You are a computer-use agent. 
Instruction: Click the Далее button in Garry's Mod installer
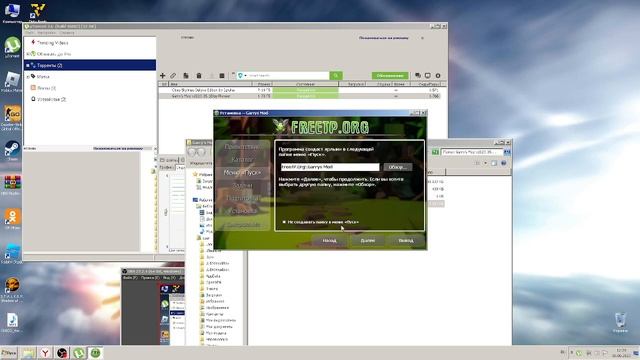pyautogui.click(x=367, y=240)
